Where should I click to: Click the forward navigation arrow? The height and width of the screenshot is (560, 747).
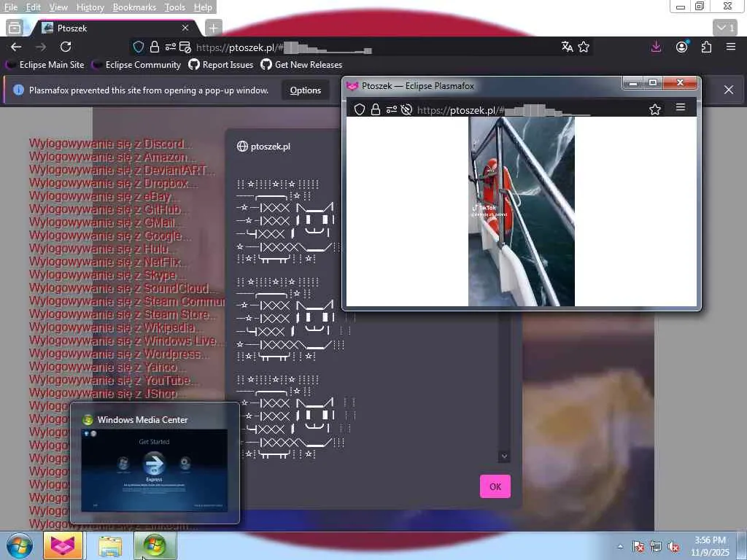(x=41, y=47)
